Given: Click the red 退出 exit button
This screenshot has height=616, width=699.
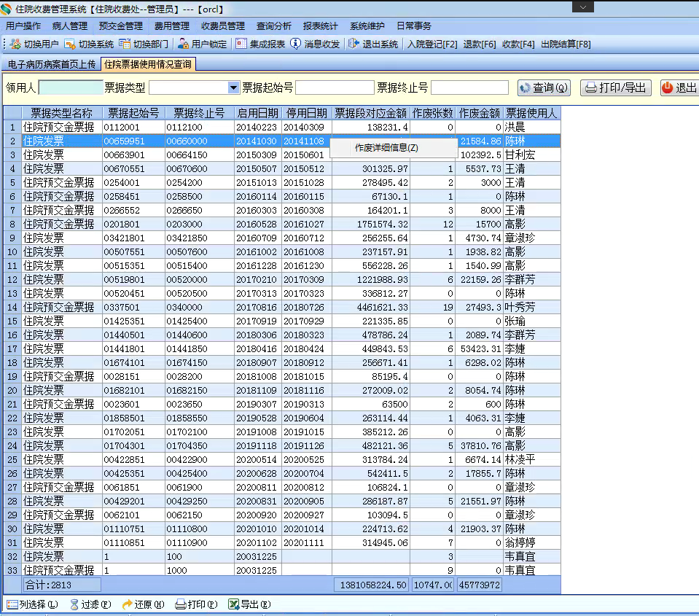Looking at the screenshot, I should (x=679, y=87).
